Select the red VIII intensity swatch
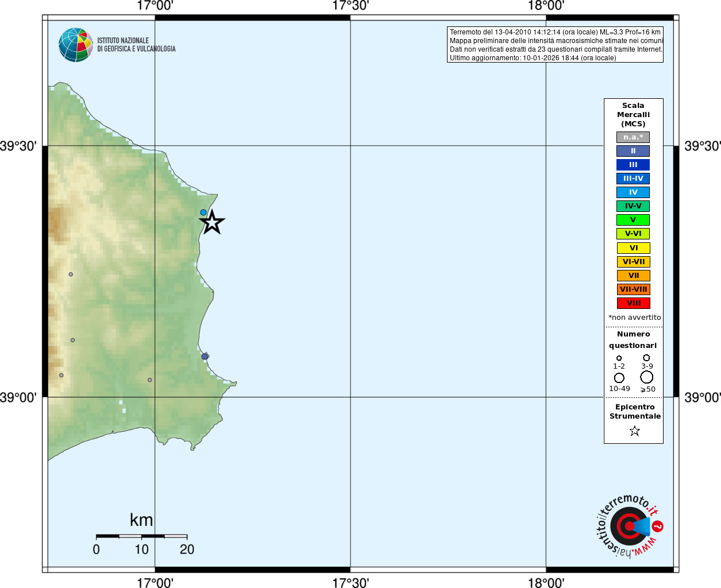Viewport: 721px width, 588px height. [633, 303]
